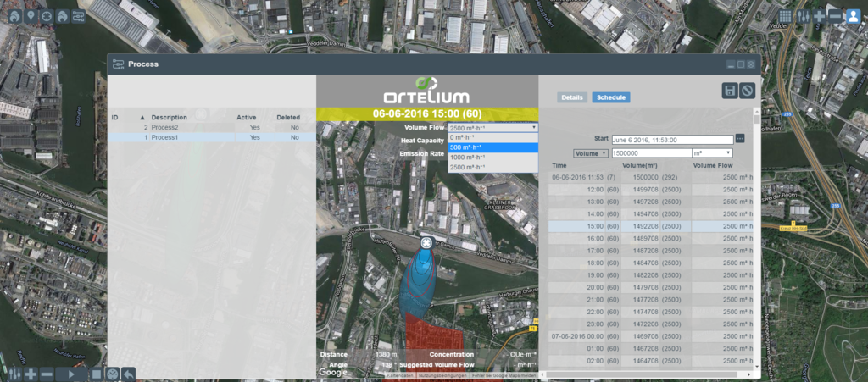Open the grid view icon at top right
Image resolution: width=868 pixels, height=382 pixels.
pyautogui.click(x=785, y=16)
